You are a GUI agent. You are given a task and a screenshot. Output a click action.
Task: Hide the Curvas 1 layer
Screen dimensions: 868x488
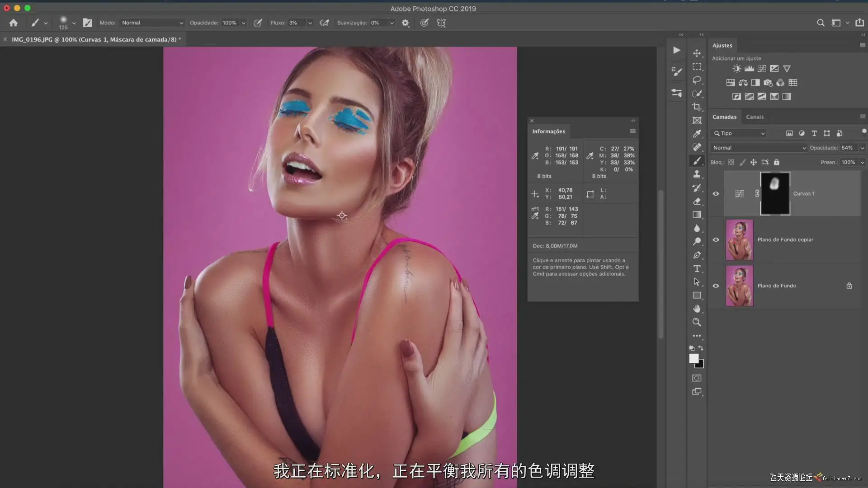[716, 193]
